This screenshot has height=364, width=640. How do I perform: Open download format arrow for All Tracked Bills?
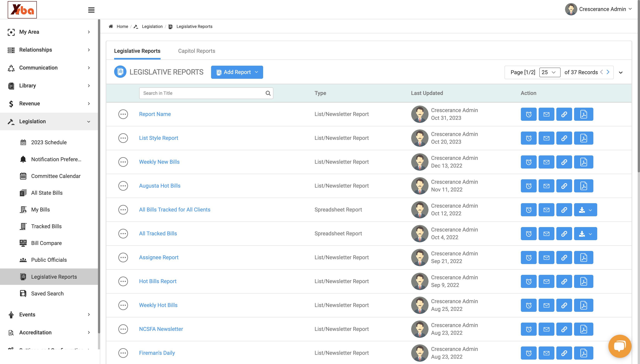tap(590, 234)
